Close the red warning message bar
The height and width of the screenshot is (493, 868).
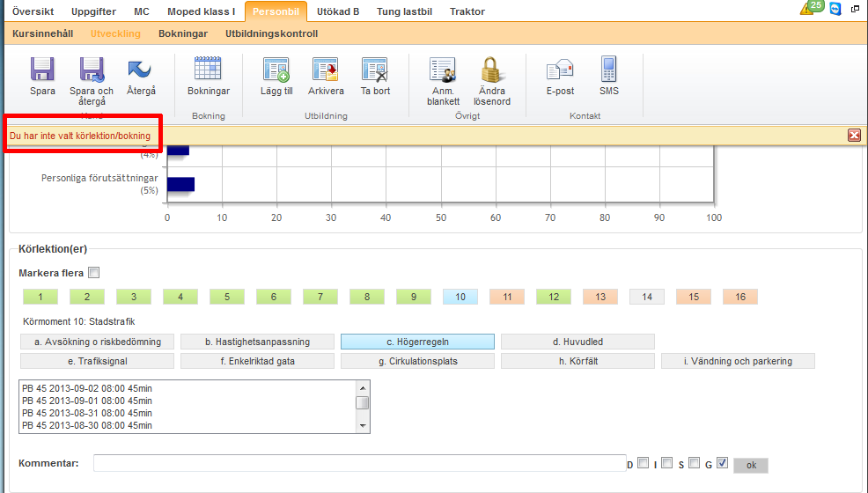point(854,135)
